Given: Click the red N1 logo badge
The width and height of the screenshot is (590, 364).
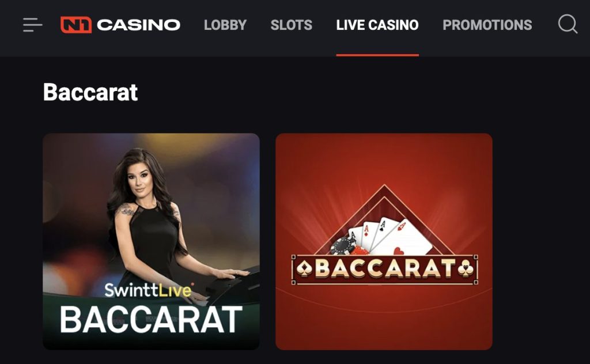Looking at the screenshot, I should click(76, 25).
